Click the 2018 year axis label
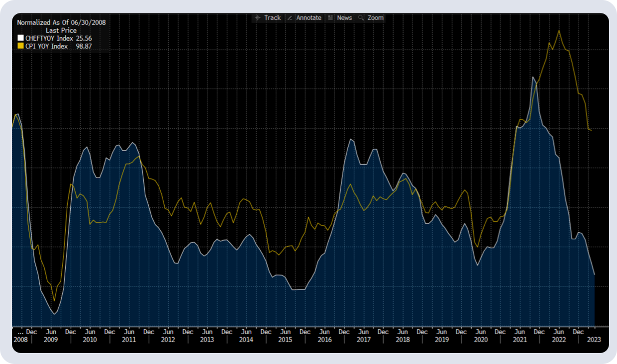This screenshot has width=617, height=364. point(403,340)
